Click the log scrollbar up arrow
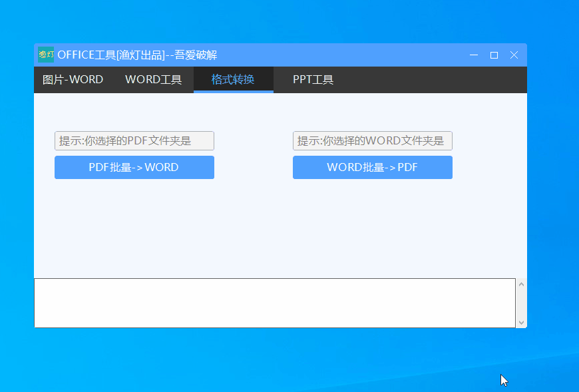 coord(521,284)
